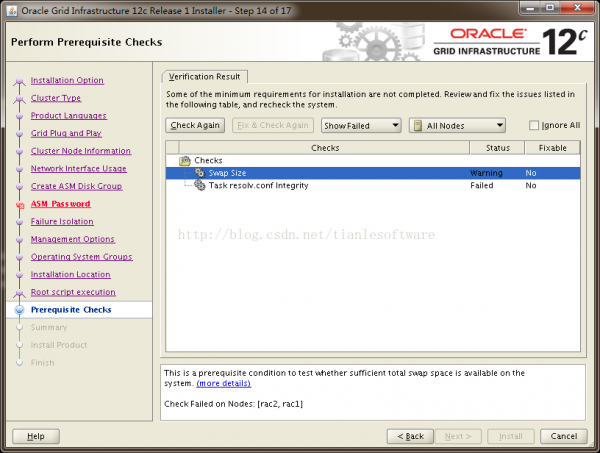Click the Back button

[x=410, y=436]
